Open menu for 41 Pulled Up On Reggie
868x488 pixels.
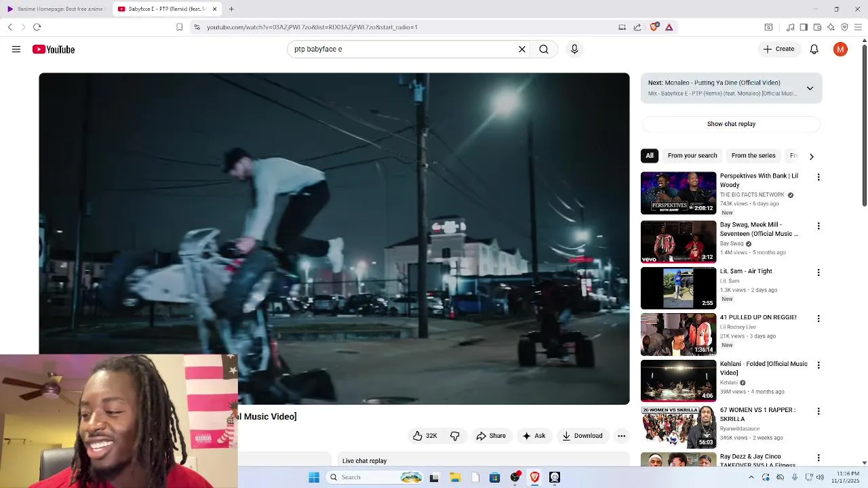click(818, 319)
